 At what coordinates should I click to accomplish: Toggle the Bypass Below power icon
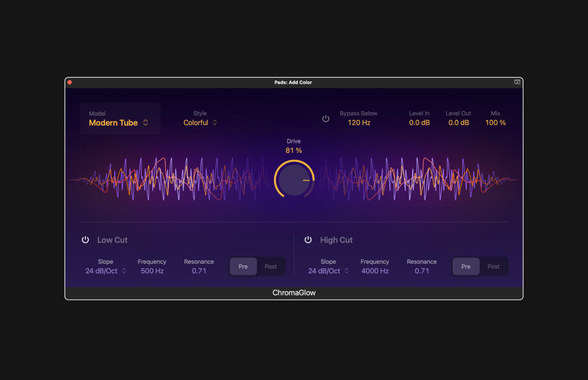point(326,118)
